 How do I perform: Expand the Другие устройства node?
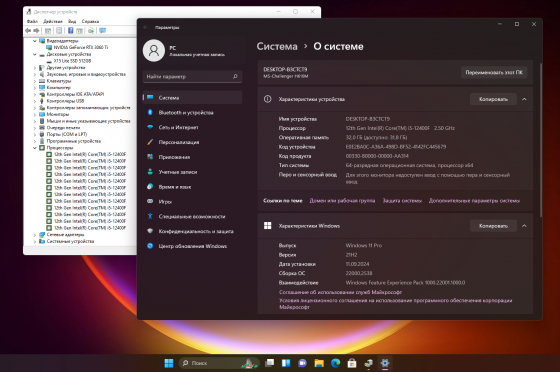35,67
